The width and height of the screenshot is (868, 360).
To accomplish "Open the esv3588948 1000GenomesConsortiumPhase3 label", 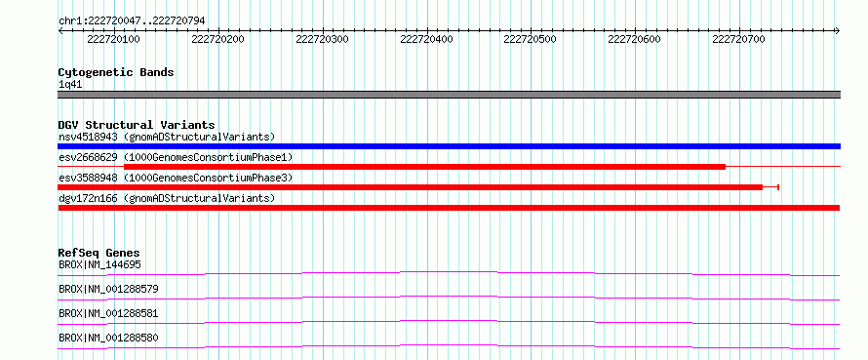I will point(176,178).
